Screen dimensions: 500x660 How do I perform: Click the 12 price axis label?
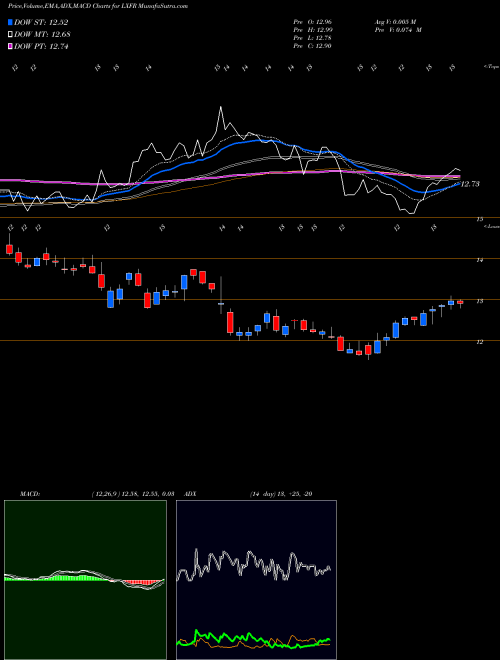tap(479, 342)
